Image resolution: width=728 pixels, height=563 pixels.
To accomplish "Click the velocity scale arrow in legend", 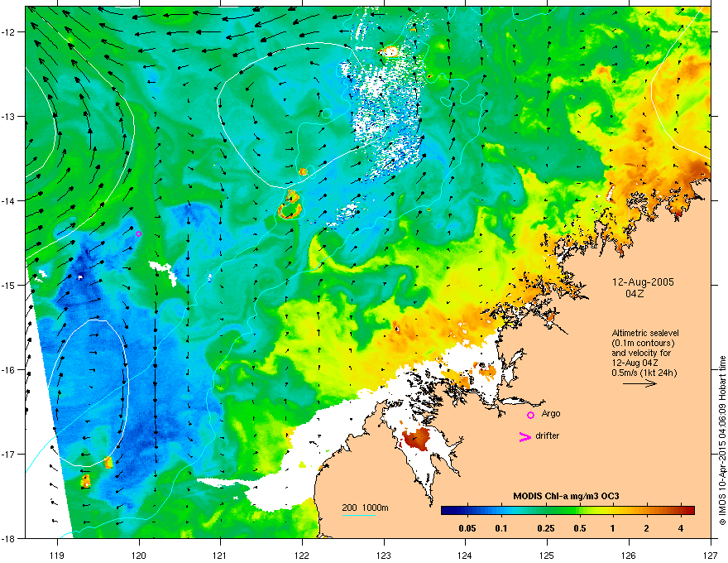I will point(639,383).
